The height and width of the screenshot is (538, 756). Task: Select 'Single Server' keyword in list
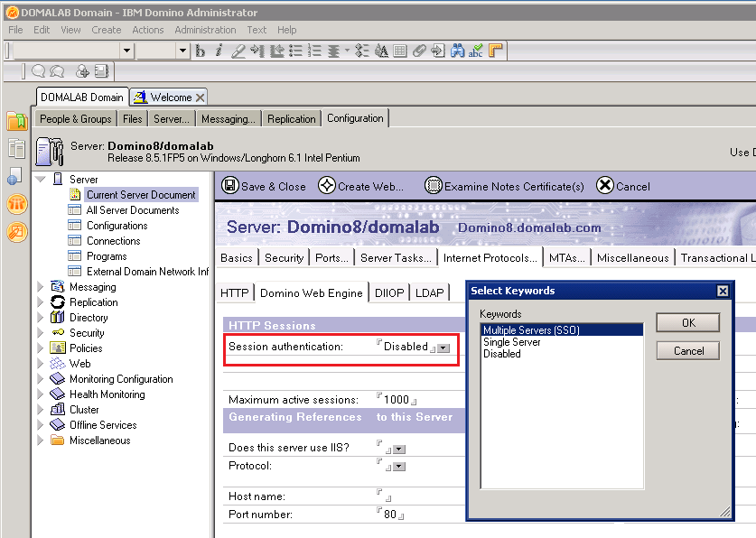(562, 342)
